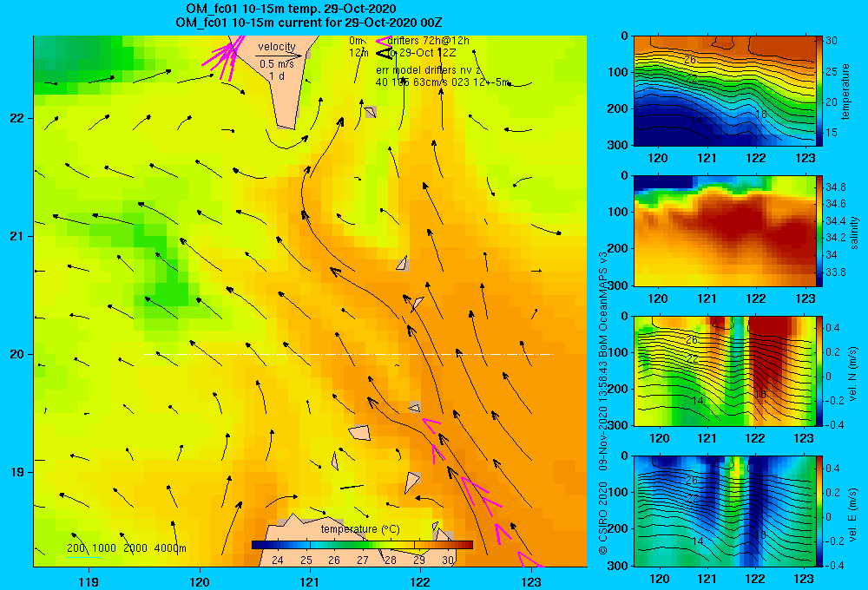
Task: Open the eastward velocity section panel
Action: click(724, 511)
